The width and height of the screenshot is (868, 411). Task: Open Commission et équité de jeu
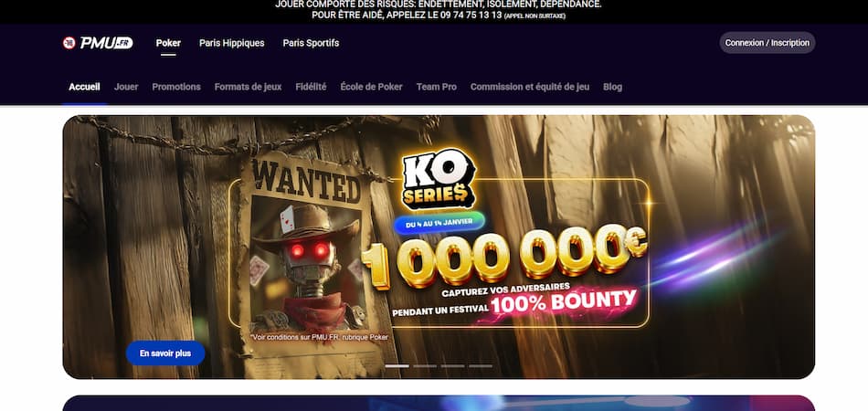[530, 87]
